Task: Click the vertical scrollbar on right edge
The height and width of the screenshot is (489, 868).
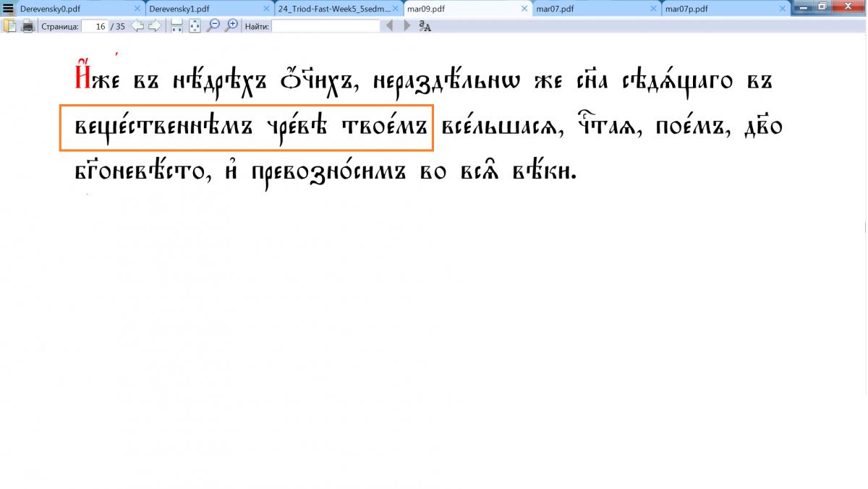Action: point(865,227)
